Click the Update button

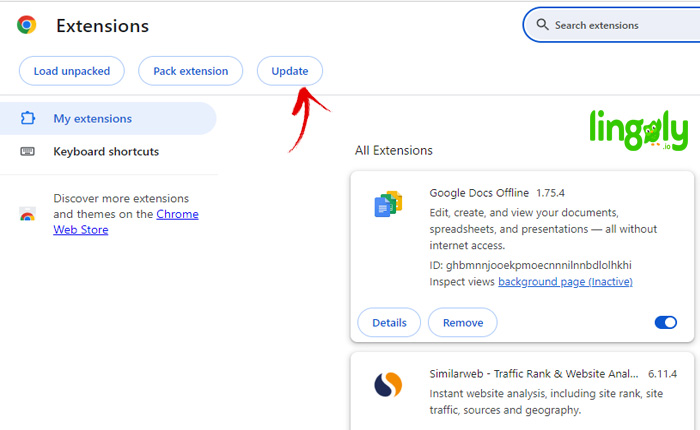290,71
